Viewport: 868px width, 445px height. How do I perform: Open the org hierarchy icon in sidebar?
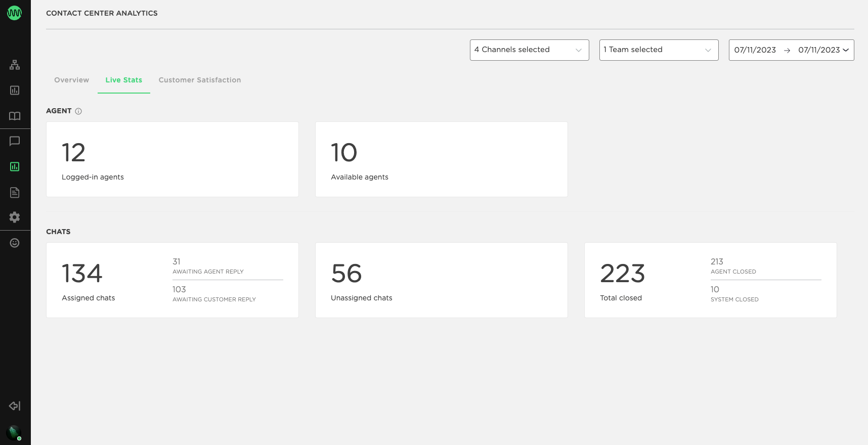(x=15, y=65)
